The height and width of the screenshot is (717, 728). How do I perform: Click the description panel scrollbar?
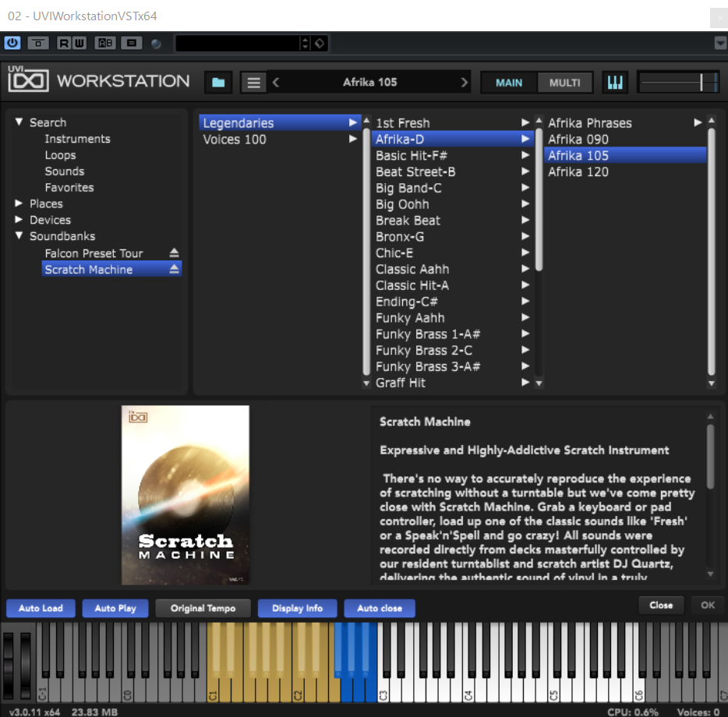710,457
